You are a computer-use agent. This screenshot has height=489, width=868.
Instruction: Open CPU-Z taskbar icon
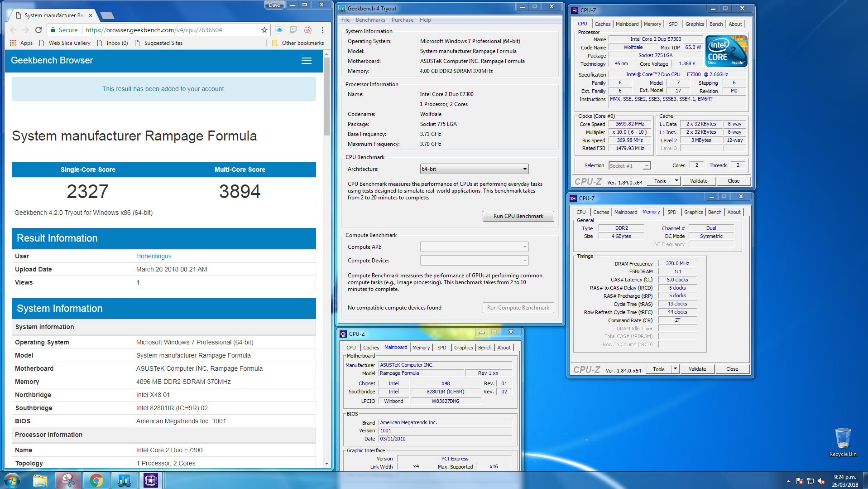[x=151, y=480]
